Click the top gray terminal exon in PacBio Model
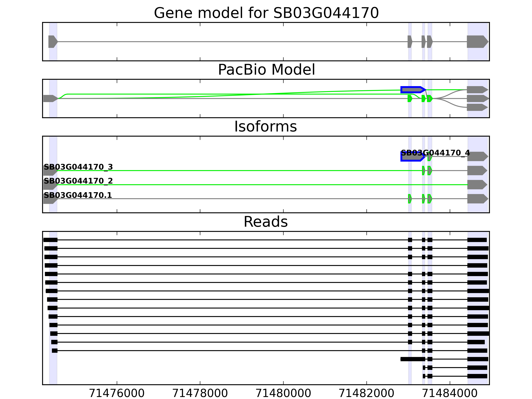The height and width of the screenshot is (399, 532). pos(477,90)
